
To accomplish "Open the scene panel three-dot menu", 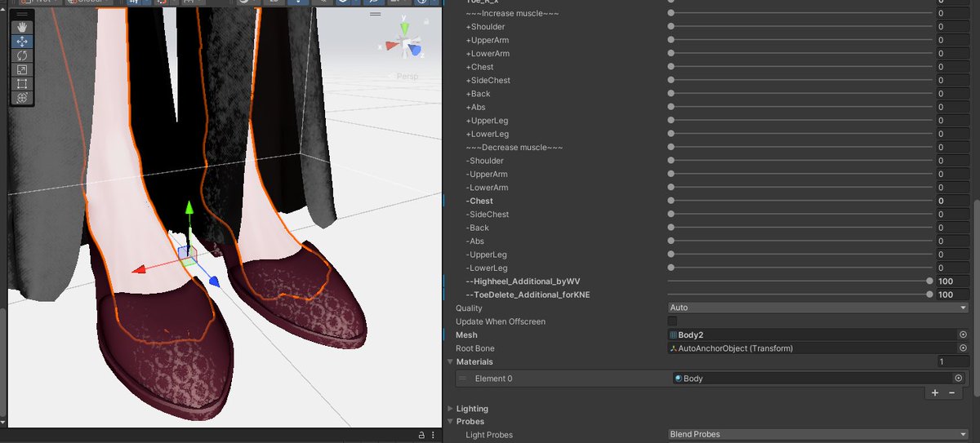I will point(433,435).
